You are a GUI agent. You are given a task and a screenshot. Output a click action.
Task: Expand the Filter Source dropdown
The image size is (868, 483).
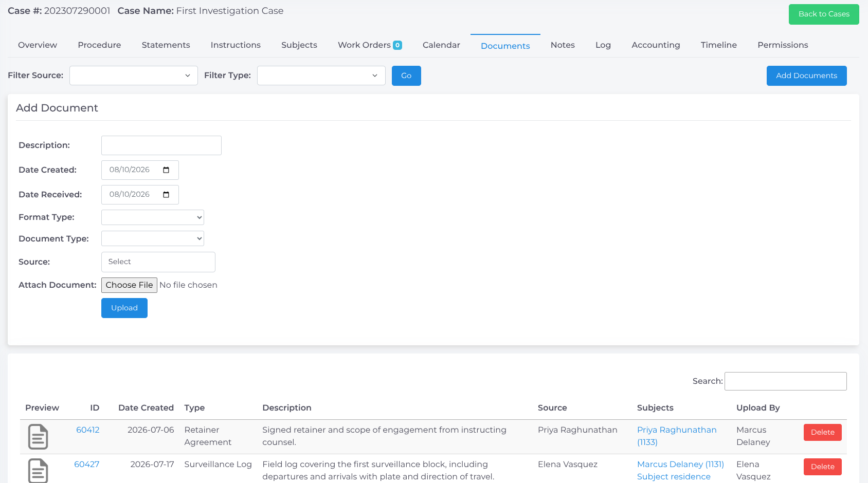[134, 76]
